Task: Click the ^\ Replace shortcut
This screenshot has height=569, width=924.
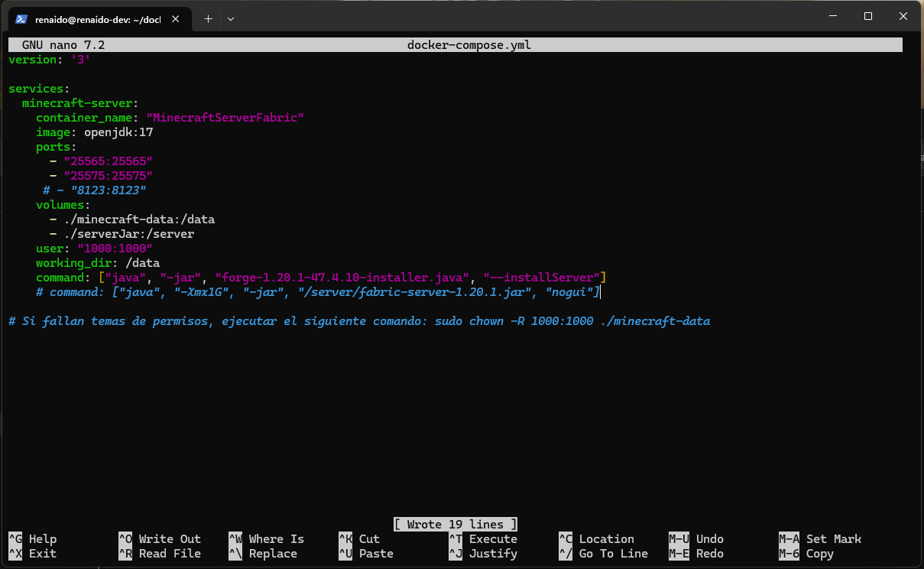Action: [x=263, y=554]
